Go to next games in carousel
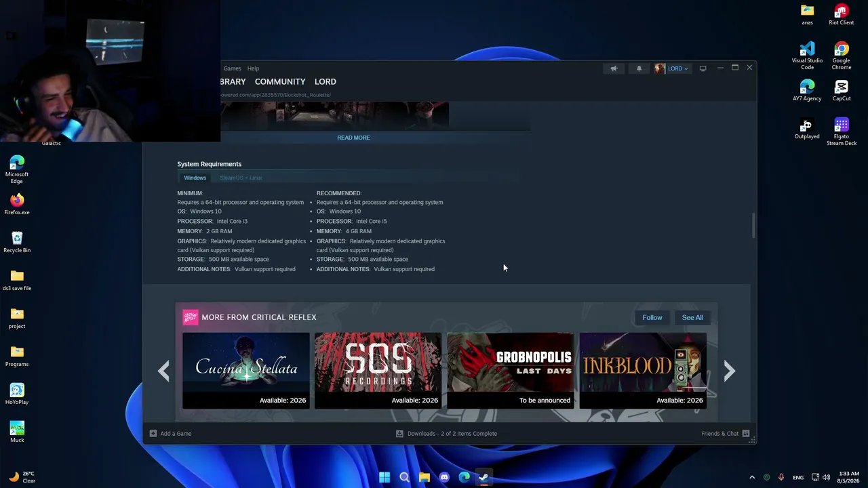Screen dimensions: 868x488 [x=730, y=371]
